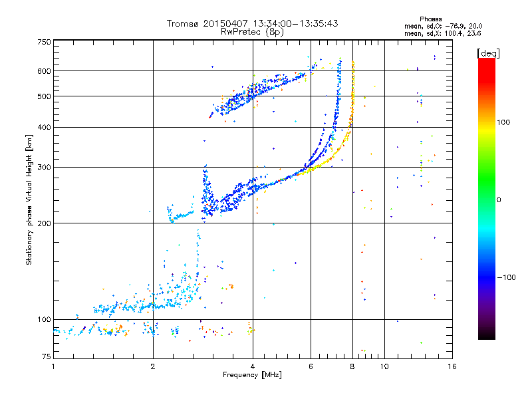Click the y-axis tick label '500'
The width and height of the screenshot is (532, 399).
[44, 96]
